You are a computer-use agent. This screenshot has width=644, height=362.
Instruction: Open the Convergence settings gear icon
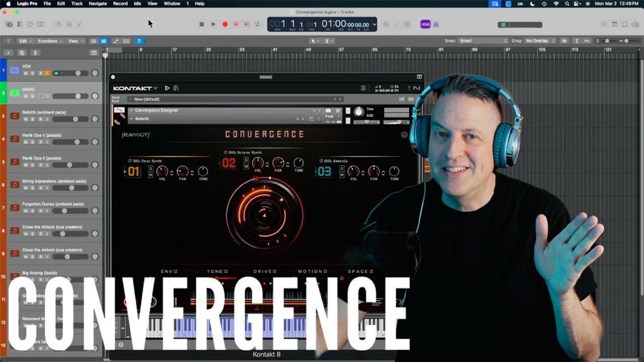click(x=404, y=135)
